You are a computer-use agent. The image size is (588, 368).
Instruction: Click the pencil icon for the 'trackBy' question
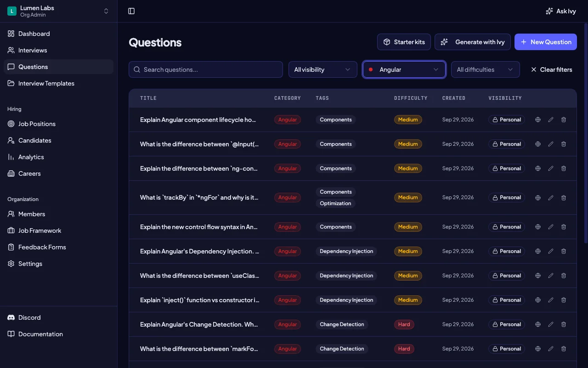(x=551, y=198)
